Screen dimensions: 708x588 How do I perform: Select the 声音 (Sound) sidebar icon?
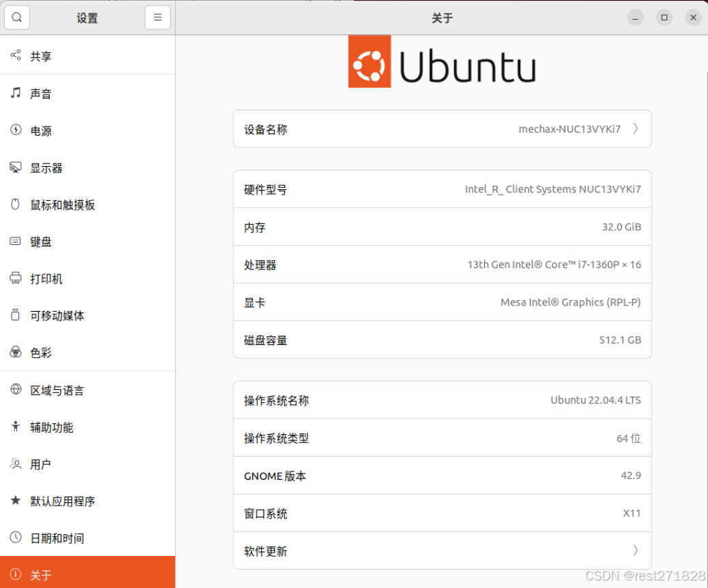15,93
